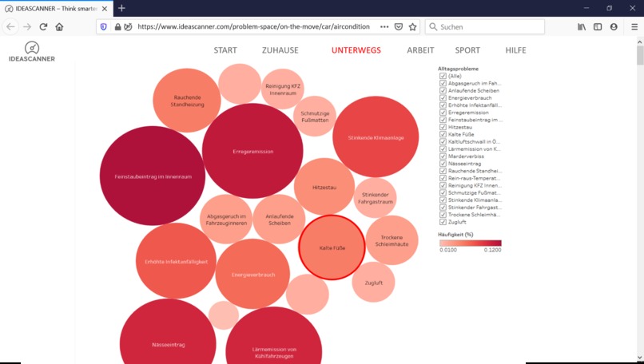The image size is (644, 364).
Task: Select the Trockene Schleimhäute bubble
Action: tap(392, 240)
